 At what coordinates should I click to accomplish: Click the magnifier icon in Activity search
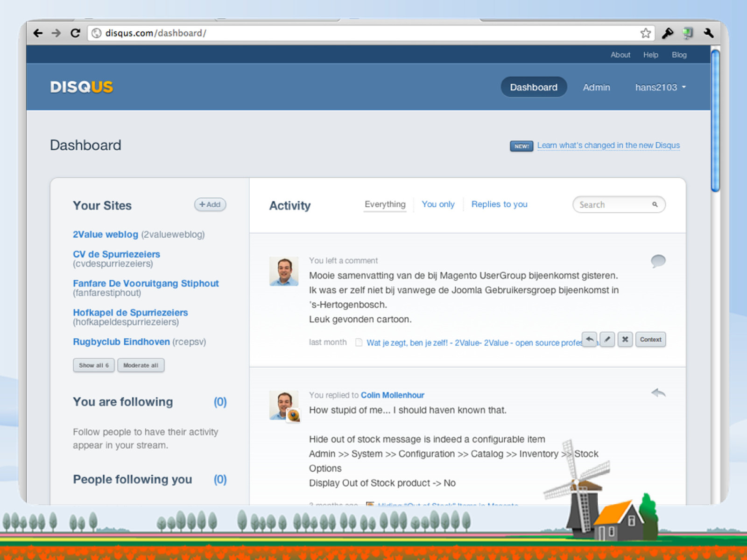655,204
